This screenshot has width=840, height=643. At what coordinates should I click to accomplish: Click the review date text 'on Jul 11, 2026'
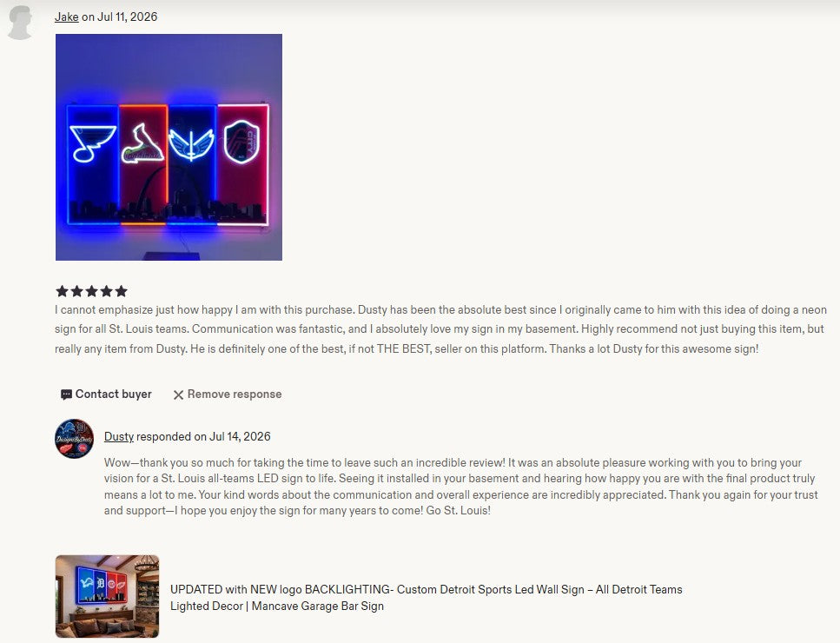[x=120, y=17]
